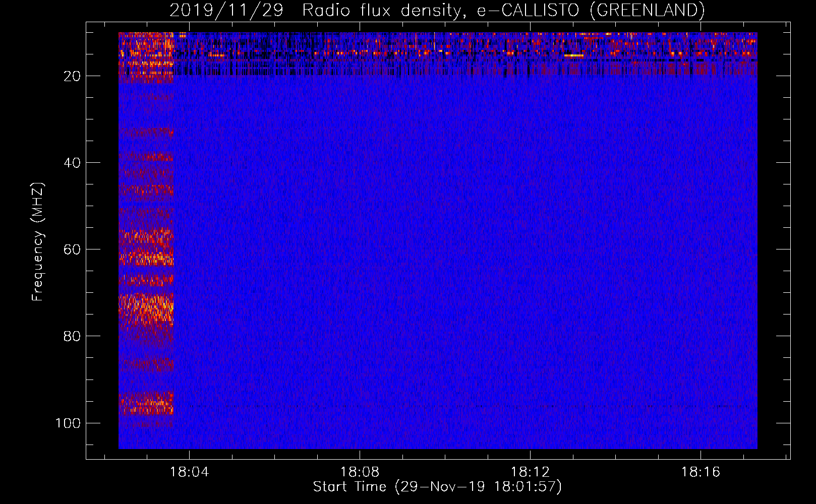Screen dimensions: 816x504
Task: Click the 18:12 time tick label
Action: pos(530,472)
